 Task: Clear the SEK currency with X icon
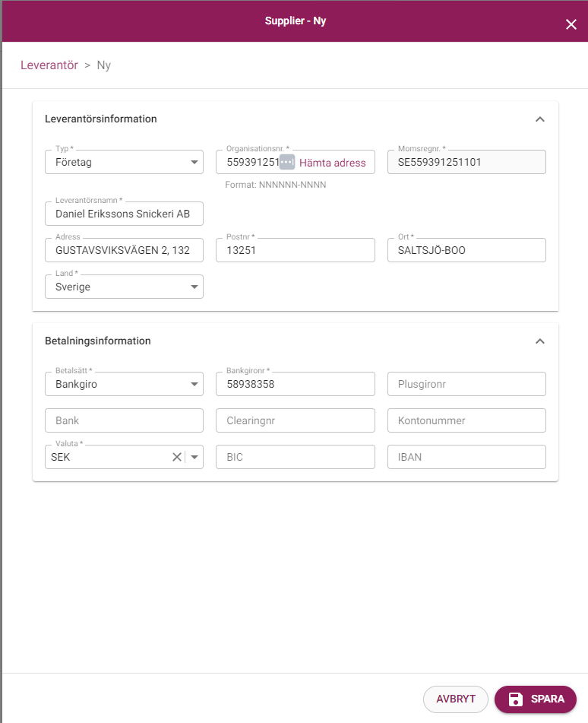pos(176,457)
